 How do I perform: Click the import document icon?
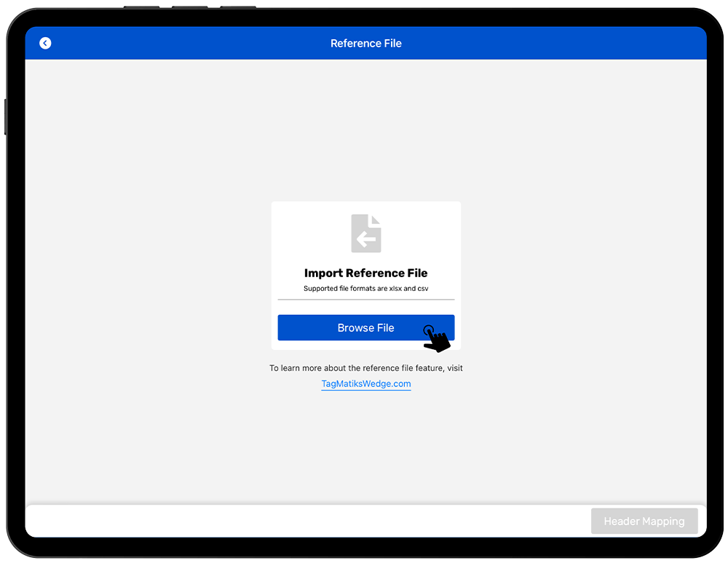click(x=366, y=233)
